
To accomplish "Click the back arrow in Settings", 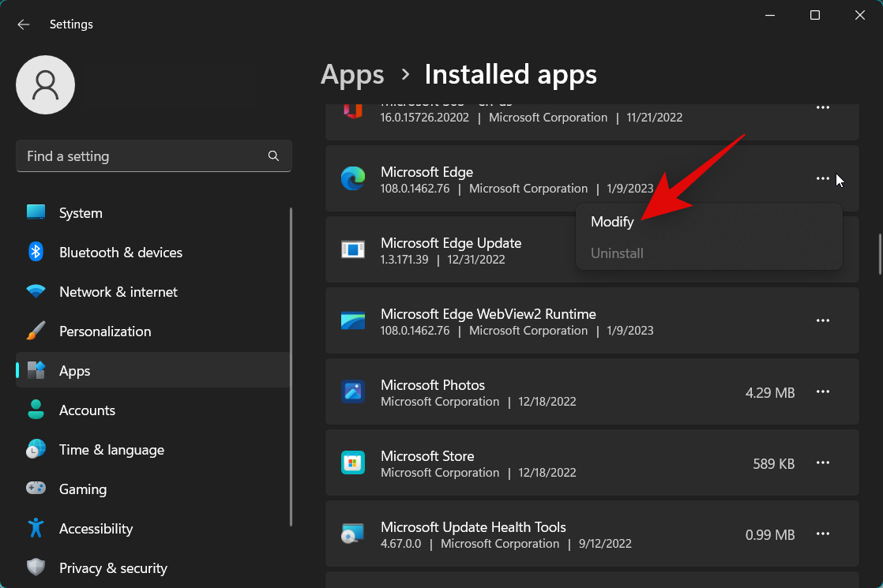I will pos(23,24).
